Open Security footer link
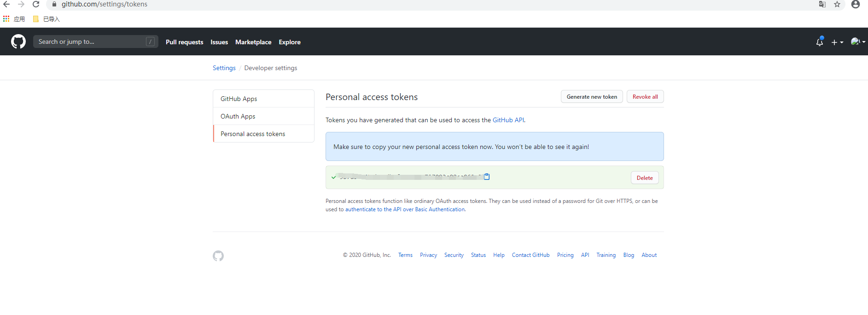Viewport: 868px width, 315px height. point(454,255)
